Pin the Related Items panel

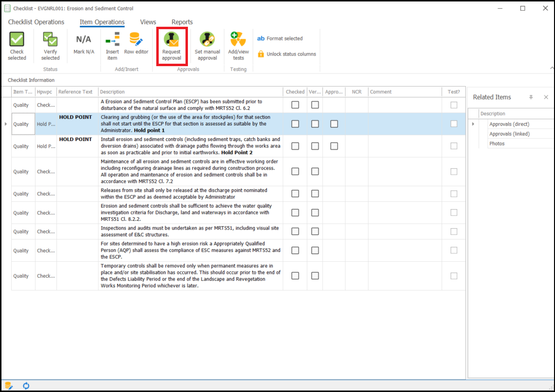point(531,97)
